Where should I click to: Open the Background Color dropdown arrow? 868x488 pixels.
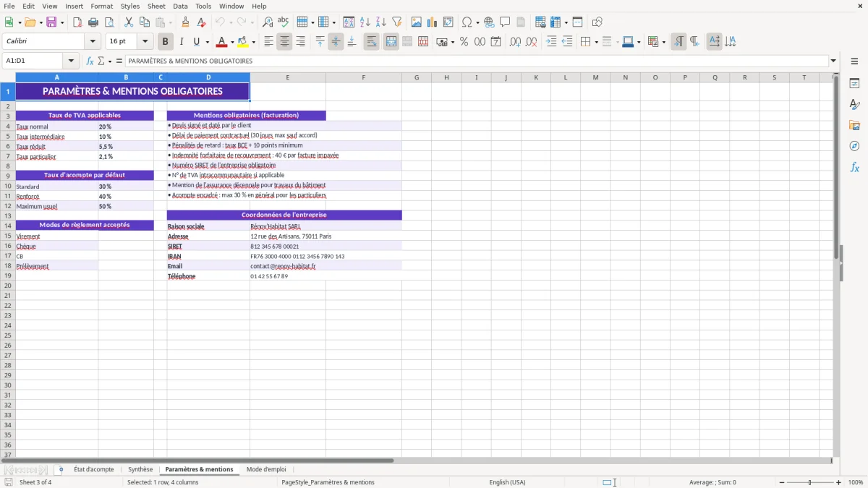pyautogui.click(x=253, y=42)
